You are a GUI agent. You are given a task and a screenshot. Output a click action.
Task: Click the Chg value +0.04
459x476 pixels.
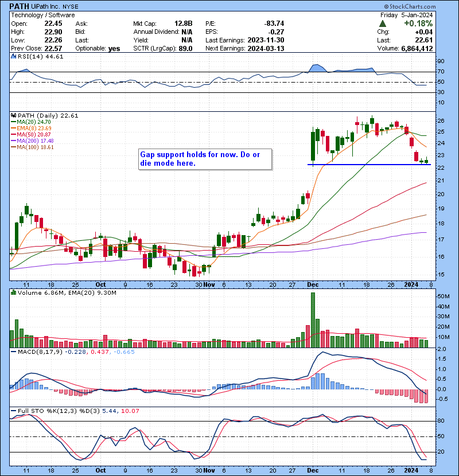(x=423, y=32)
